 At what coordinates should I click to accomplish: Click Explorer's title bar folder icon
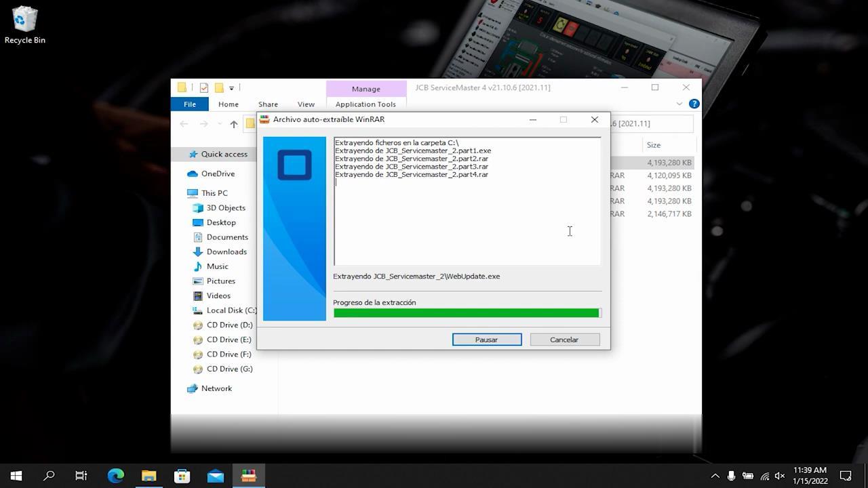click(182, 87)
